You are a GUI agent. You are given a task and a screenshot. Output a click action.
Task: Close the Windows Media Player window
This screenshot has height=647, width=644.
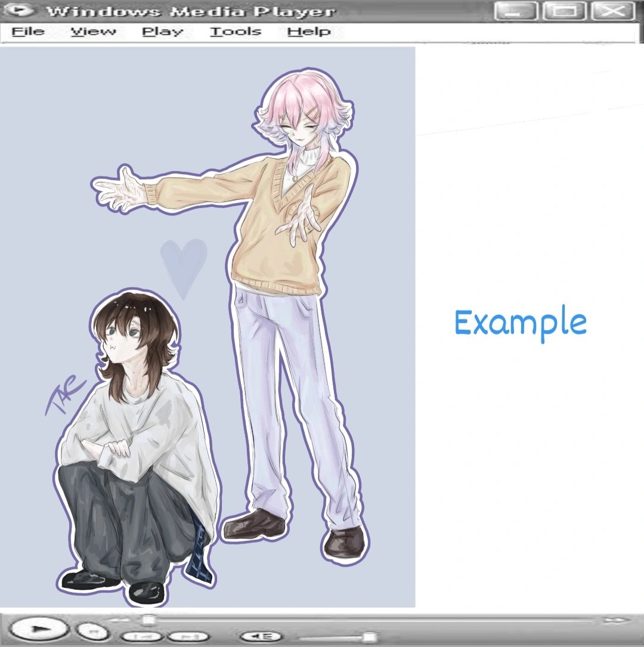click(612, 11)
